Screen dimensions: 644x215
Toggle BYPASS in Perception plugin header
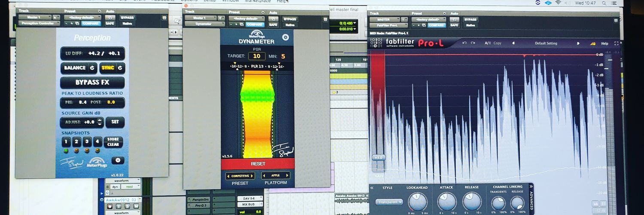[127, 18]
